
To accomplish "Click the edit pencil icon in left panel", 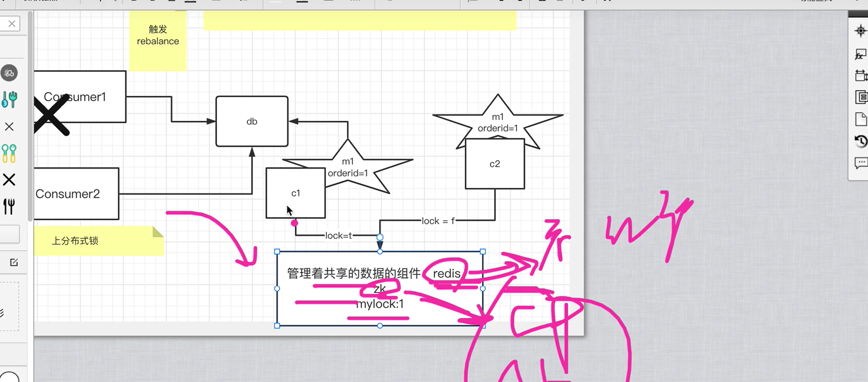I will click(14, 262).
